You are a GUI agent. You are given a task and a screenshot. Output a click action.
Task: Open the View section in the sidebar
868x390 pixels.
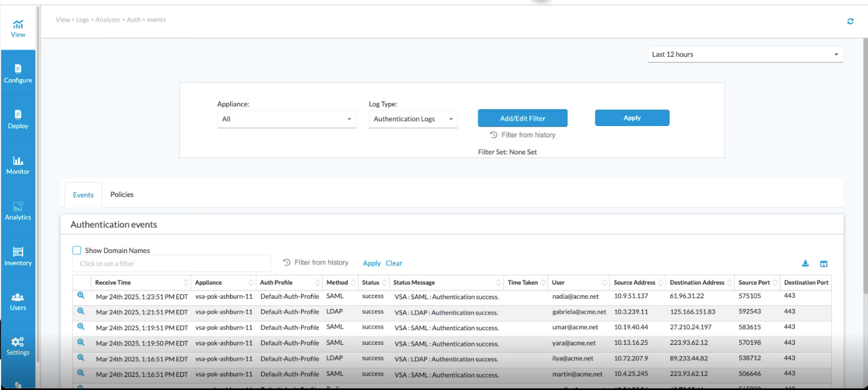tap(18, 28)
